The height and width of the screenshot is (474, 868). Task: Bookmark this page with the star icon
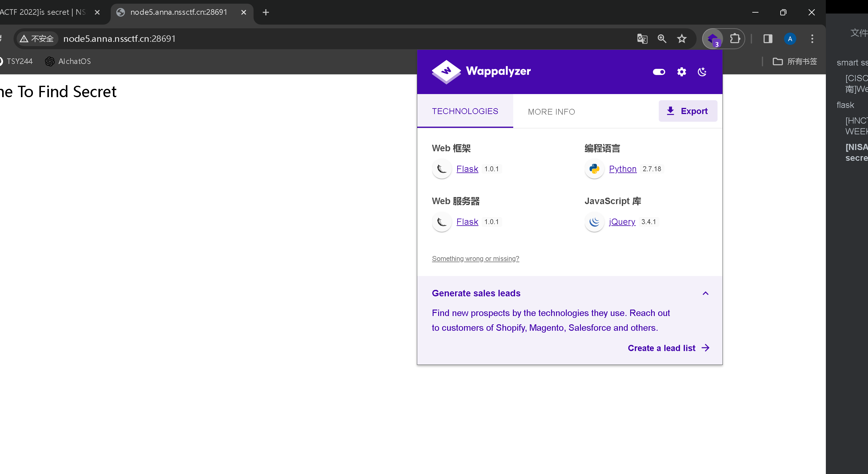tap(682, 39)
